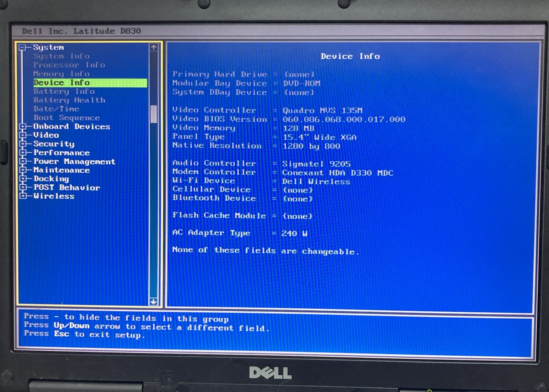
Task: Select Processor Info in the tree
Action: (69, 65)
